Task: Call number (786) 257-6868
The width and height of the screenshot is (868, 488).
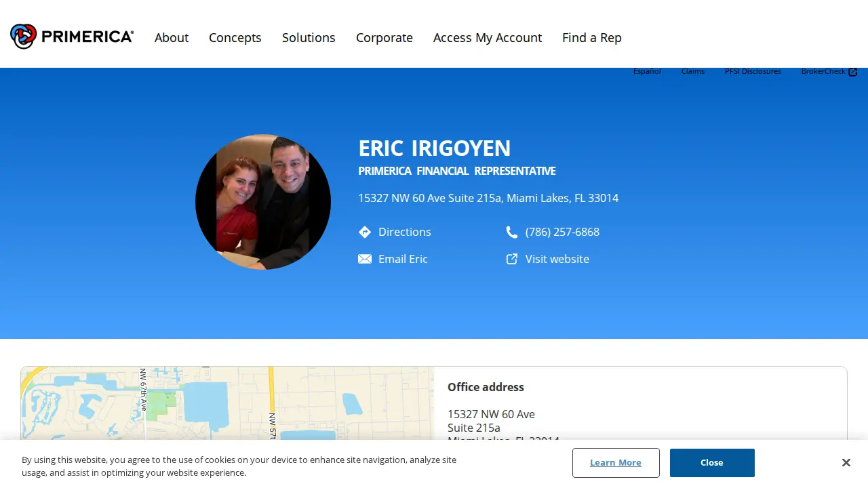Action: [x=562, y=232]
